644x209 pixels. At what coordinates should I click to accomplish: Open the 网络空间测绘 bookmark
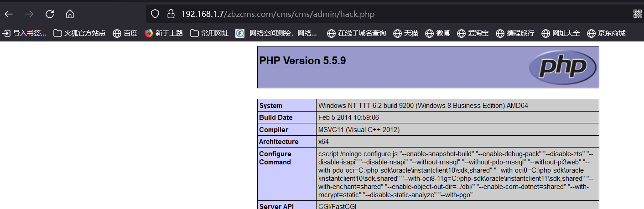pos(276,33)
